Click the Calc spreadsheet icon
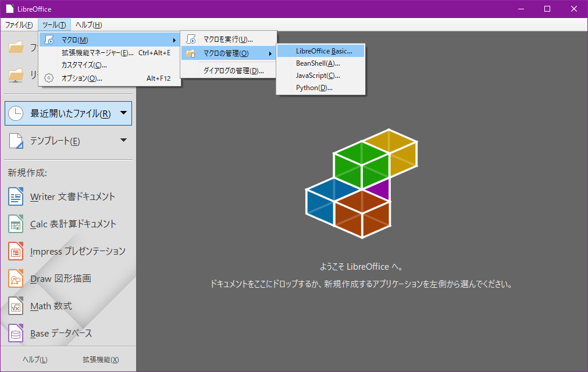This screenshot has height=372, width=588. 16,224
